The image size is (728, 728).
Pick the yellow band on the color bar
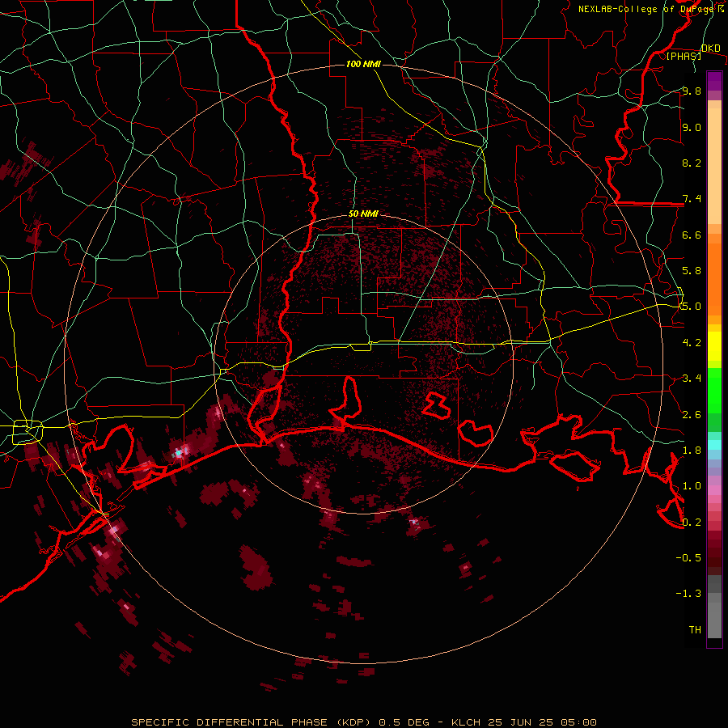(714, 346)
